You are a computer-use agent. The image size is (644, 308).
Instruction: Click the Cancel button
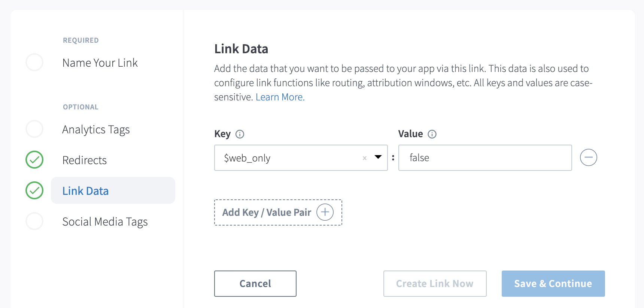[255, 284]
